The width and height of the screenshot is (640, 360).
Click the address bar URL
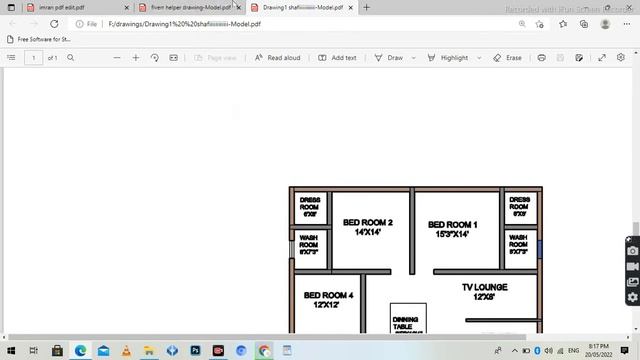(x=184, y=24)
